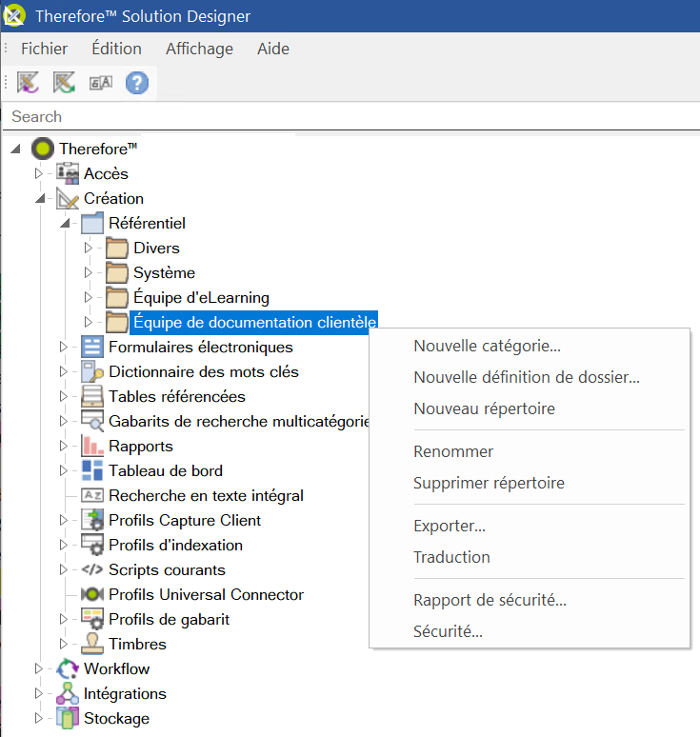Expand the Équipe d'eLearning folder
The height and width of the screenshot is (737, 700).
pos(88,297)
